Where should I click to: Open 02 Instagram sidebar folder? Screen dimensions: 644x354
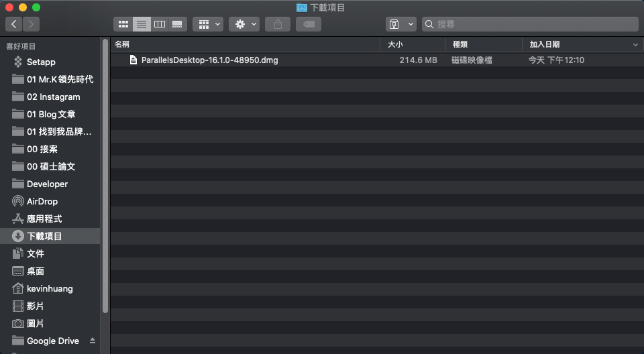(54, 97)
